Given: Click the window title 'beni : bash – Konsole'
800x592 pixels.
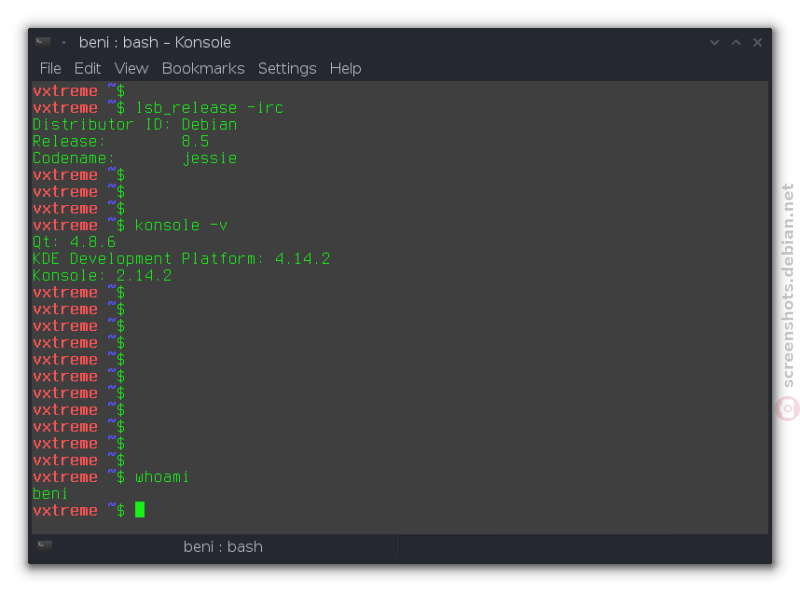Looking at the screenshot, I should click(x=155, y=42).
